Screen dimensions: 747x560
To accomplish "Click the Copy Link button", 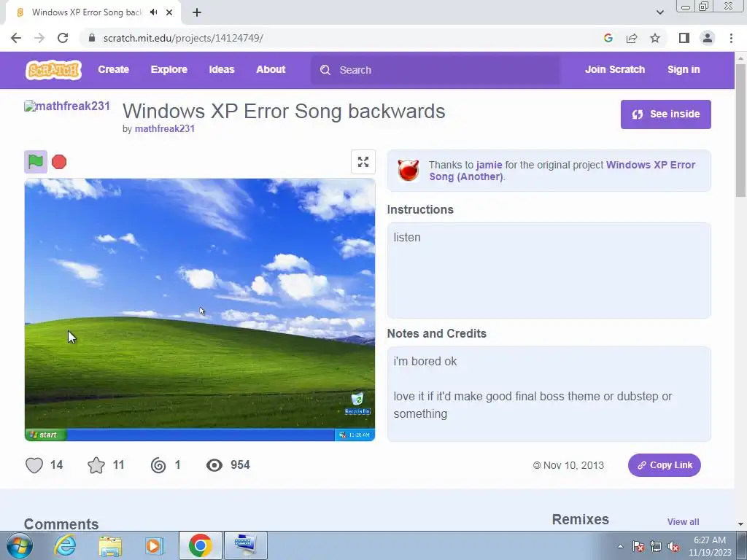I will pos(664,465).
